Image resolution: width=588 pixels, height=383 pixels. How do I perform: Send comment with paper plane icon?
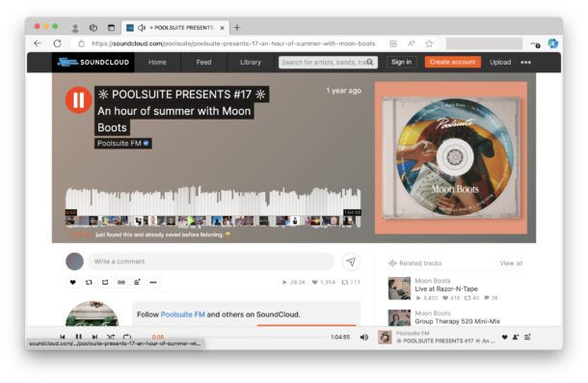(x=351, y=261)
